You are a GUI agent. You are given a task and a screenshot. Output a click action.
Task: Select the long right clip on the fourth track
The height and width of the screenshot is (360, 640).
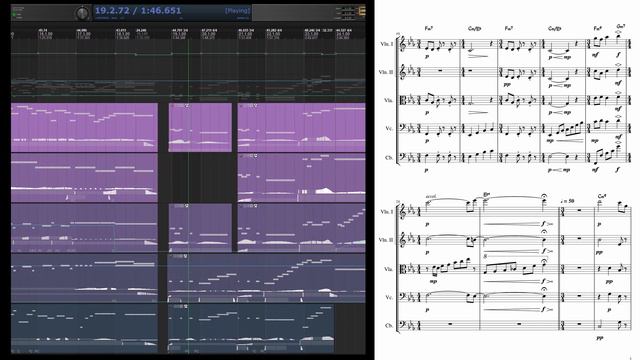267,278
